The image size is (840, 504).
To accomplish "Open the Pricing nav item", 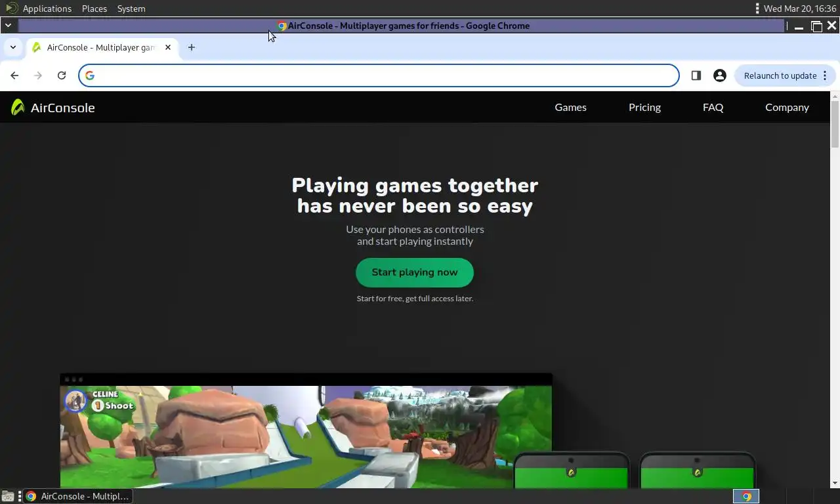I will (644, 107).
